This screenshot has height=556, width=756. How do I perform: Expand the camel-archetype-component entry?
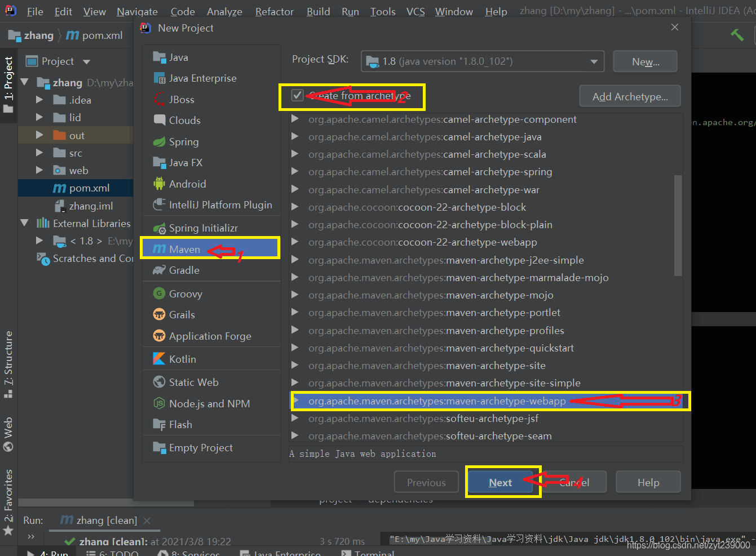click(x=295, y=119)
